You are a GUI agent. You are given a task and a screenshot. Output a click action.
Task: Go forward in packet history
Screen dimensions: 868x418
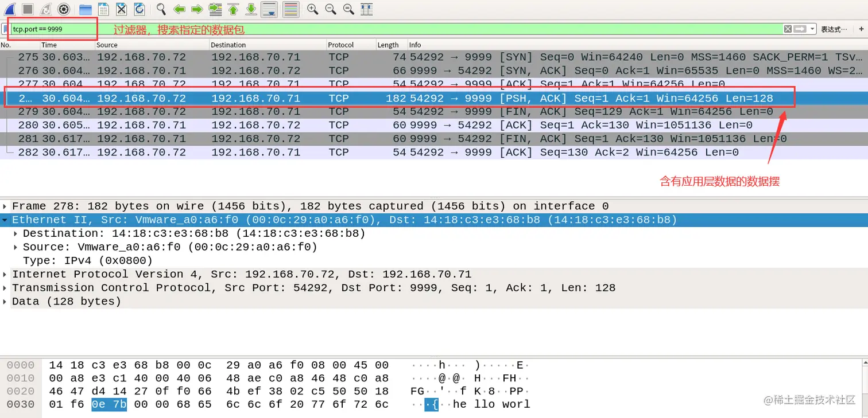(x=197, y=9)
